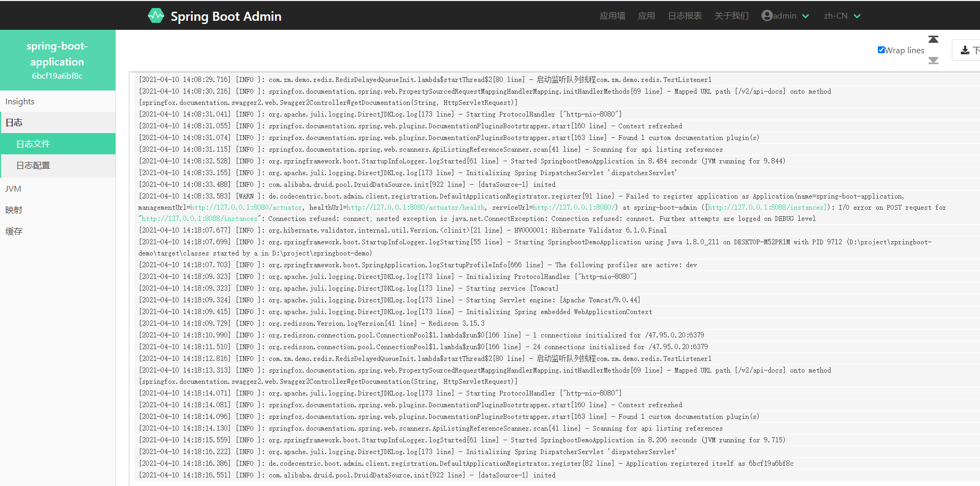
Task: Select 日志文件 in the sidebar
Action: 57,144
